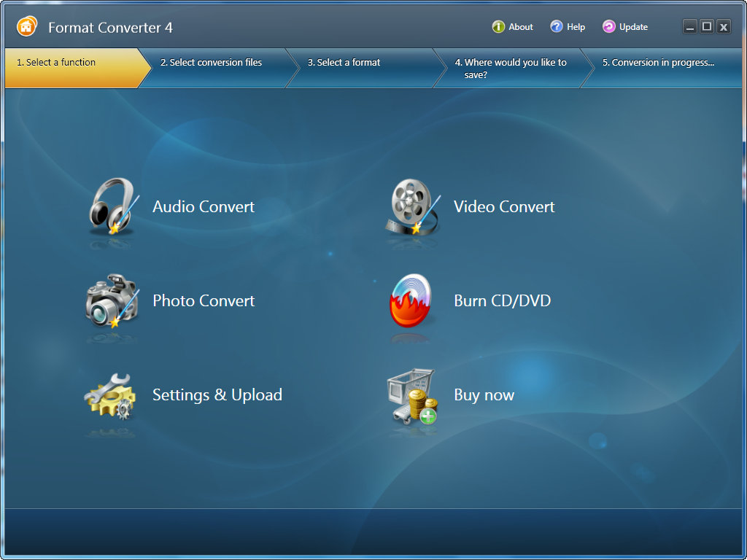Open the Audio Convert text label
Image resolution: width=747 pixels, height=560 pixels.
(204, 206)
